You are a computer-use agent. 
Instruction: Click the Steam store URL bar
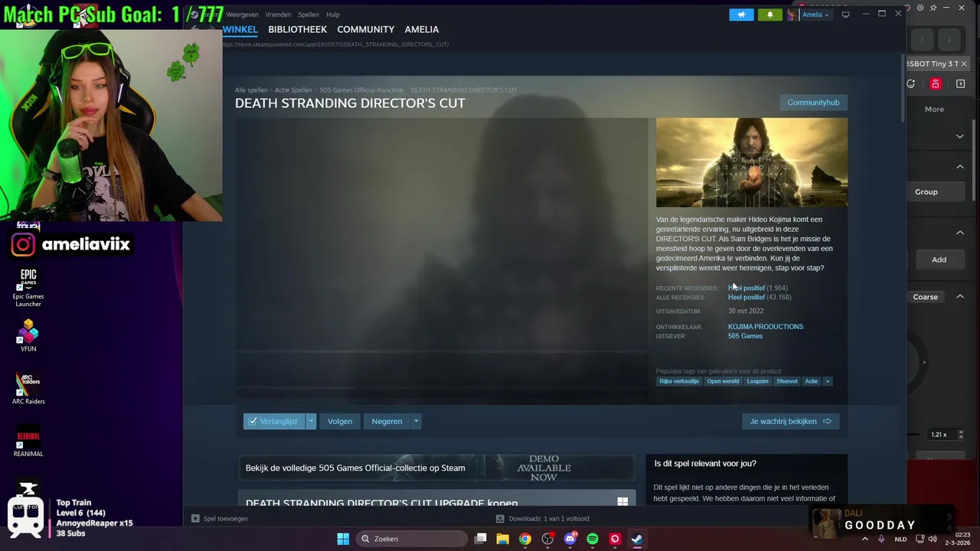335,44
